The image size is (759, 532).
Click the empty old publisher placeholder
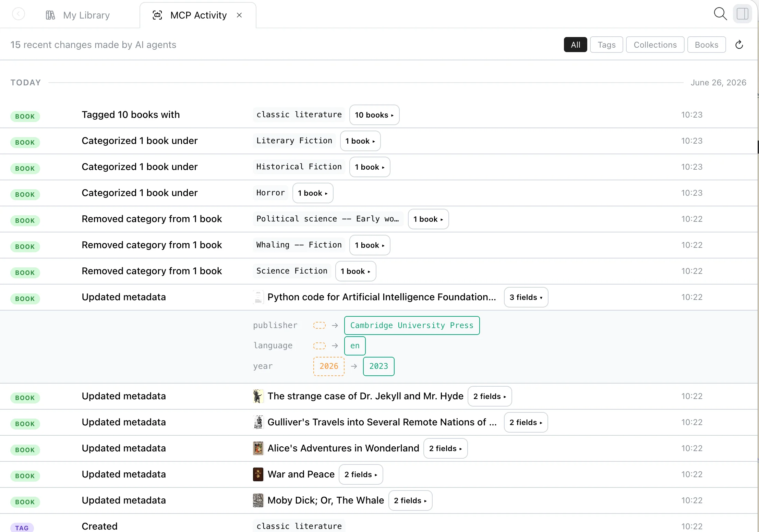click(319, 325)
